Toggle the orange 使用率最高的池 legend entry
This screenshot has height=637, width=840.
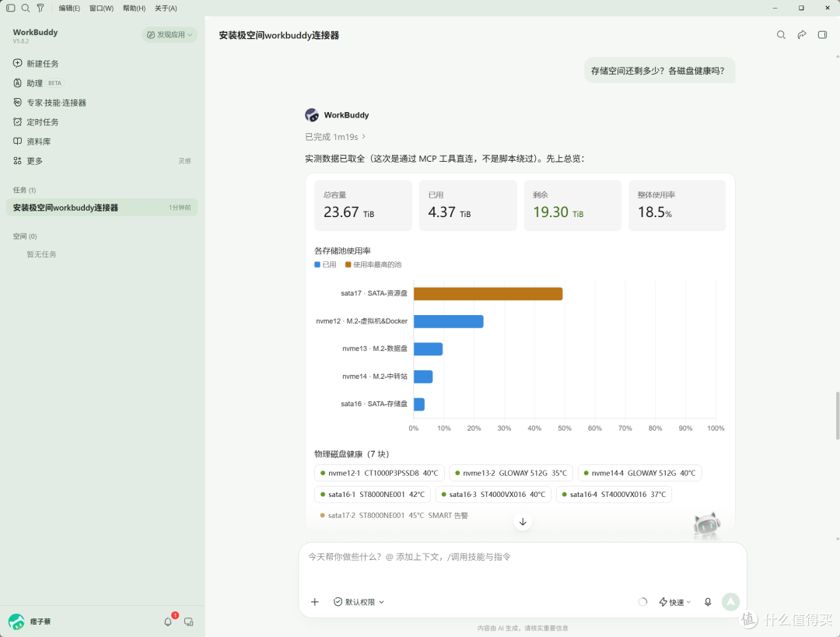pos(373,264)
